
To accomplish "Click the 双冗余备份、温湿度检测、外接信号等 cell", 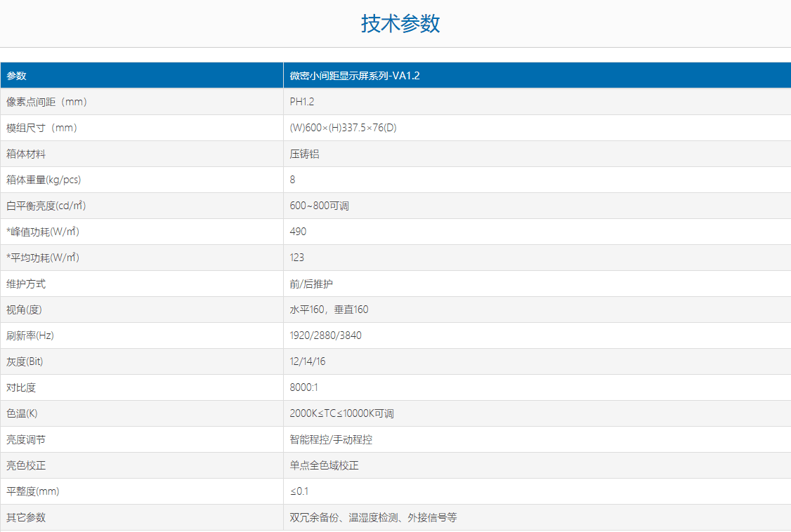I will click(373, 517).
